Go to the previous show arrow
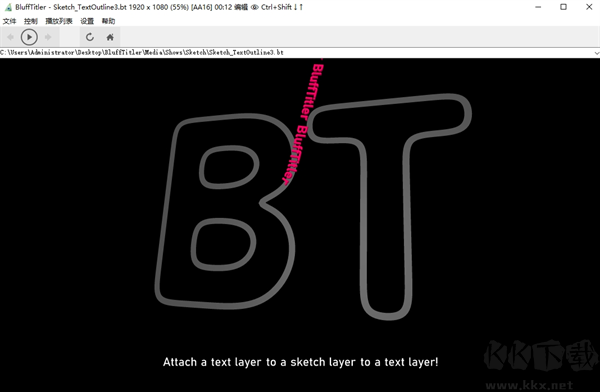The height and width of the screenshot is (392, 600). point(10,37)
